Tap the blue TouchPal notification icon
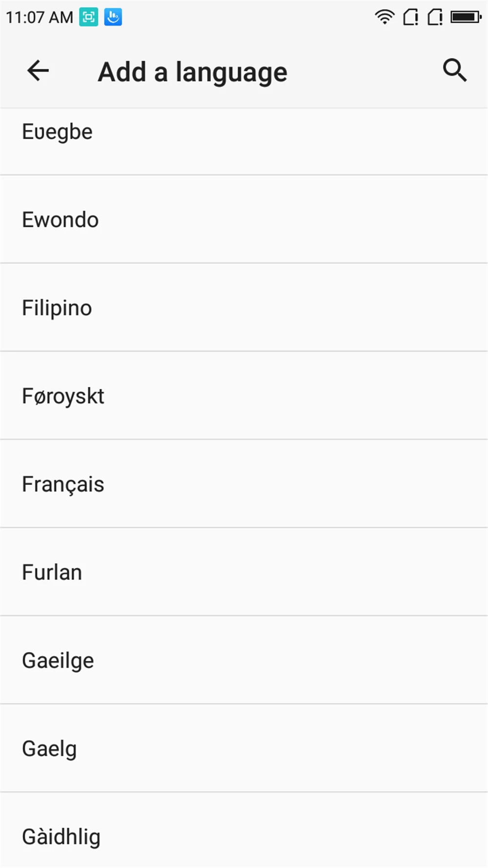This screenshot has width=488, height=868. (113, 17)
